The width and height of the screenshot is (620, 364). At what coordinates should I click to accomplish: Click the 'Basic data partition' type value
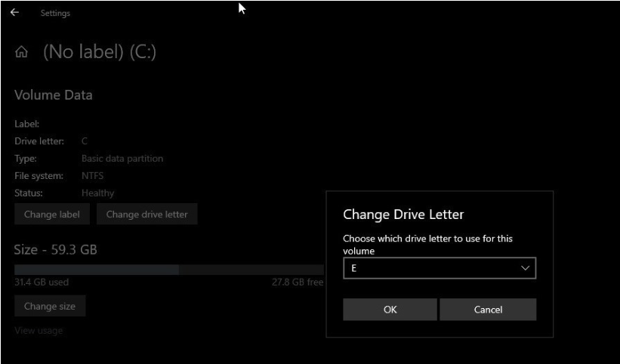tap(122, 159)
